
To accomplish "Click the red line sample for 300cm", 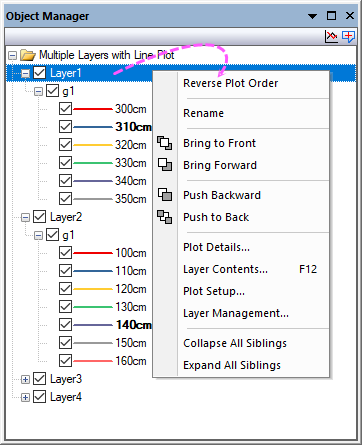I will point(93,109).
